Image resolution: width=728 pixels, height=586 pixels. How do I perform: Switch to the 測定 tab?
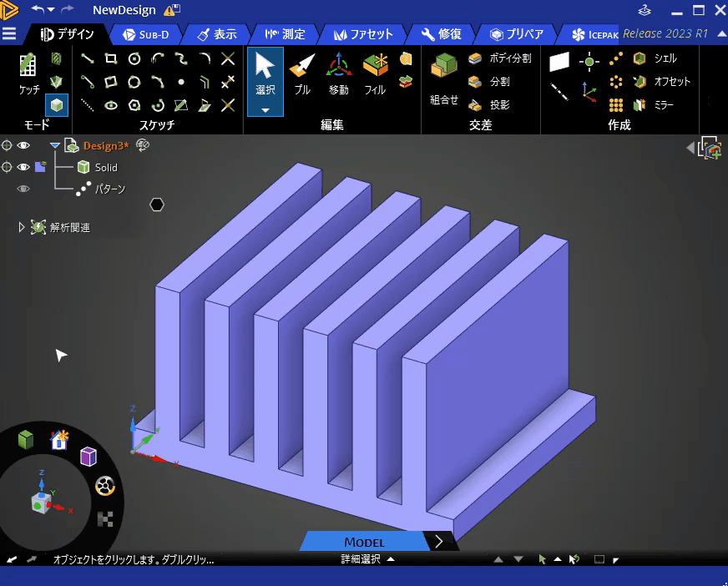coord(285,34)
